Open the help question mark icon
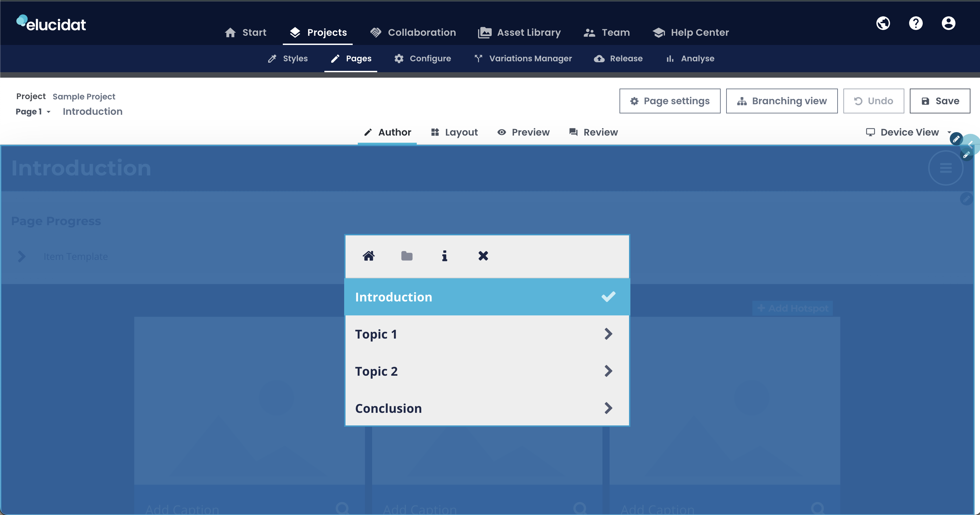This screenshot has width=980, height=515. pos(916,23)
